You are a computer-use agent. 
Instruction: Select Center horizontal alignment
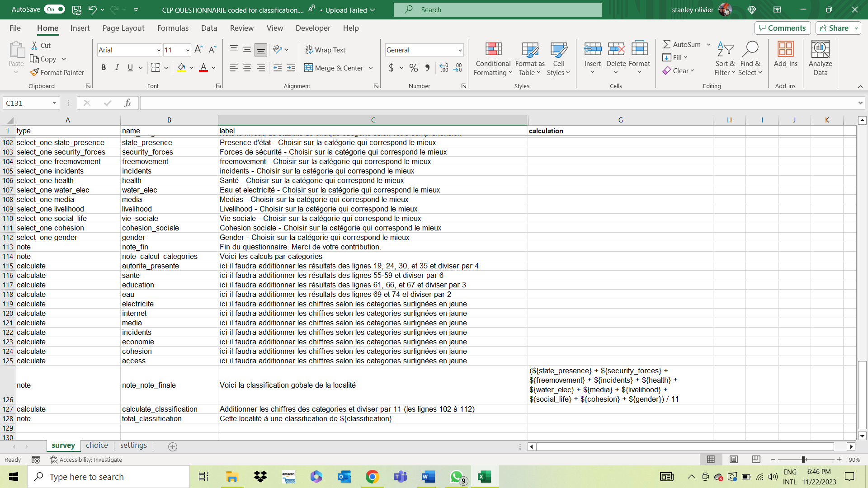[x=247, y=68]
